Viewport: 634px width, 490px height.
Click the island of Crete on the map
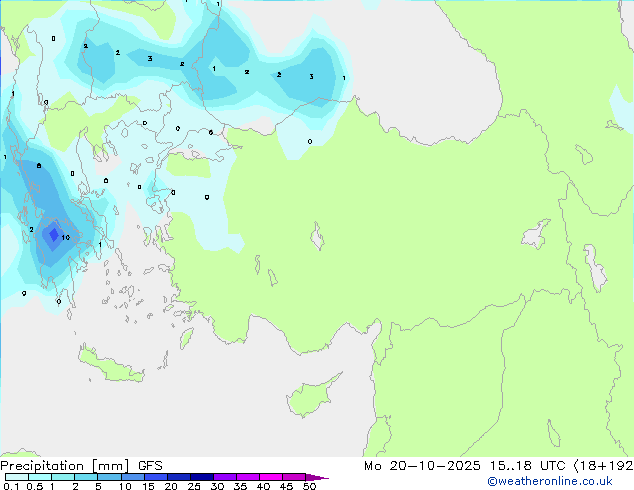[111, 365]
